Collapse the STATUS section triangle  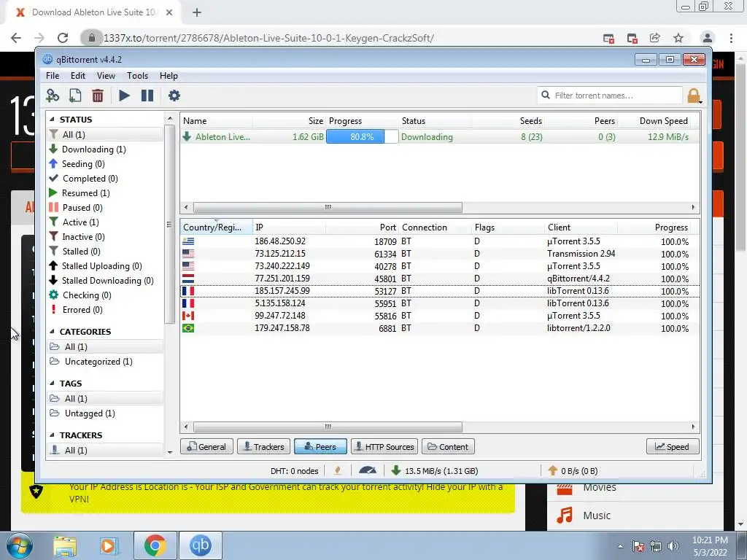[52, 120]
